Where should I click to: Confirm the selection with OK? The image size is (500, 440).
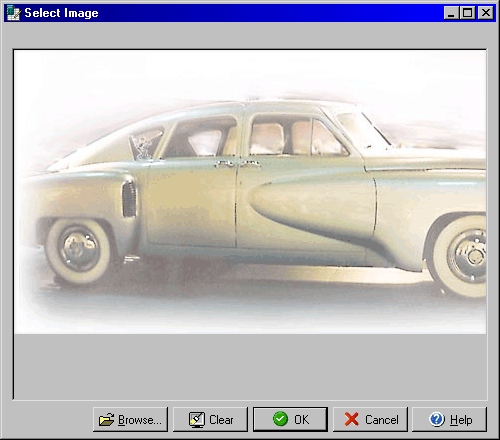pyautogui.click(x=290, y=419)
